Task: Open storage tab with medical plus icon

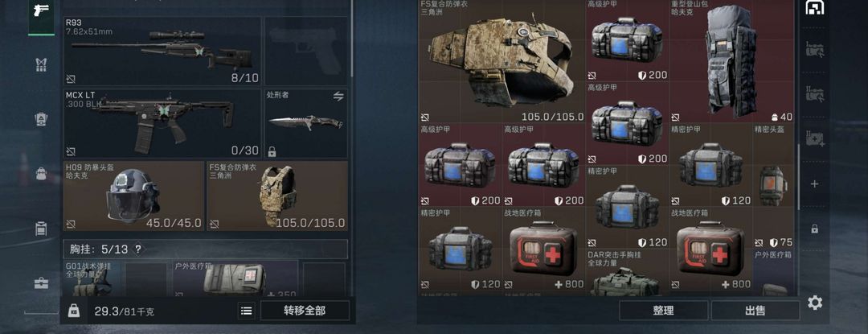Action: point(814,138)
